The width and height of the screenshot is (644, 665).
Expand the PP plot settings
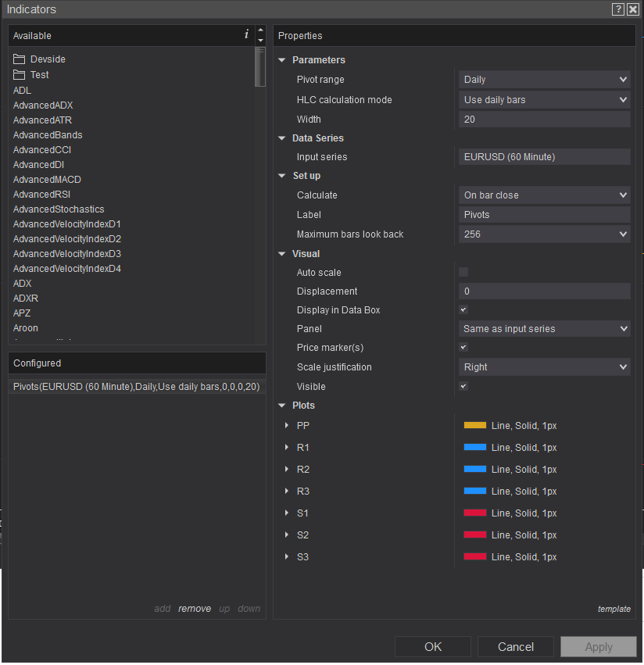pyautogui.click(x=286, y=426)
